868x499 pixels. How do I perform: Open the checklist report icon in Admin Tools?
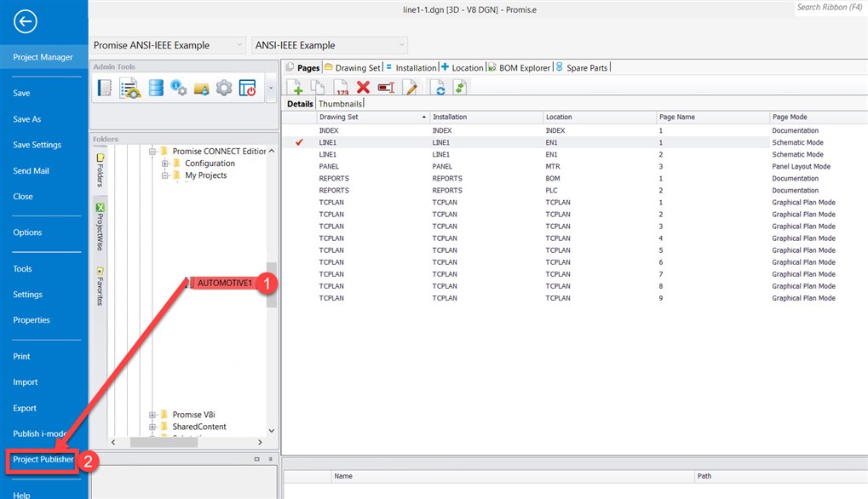click(x=130, y=89)
